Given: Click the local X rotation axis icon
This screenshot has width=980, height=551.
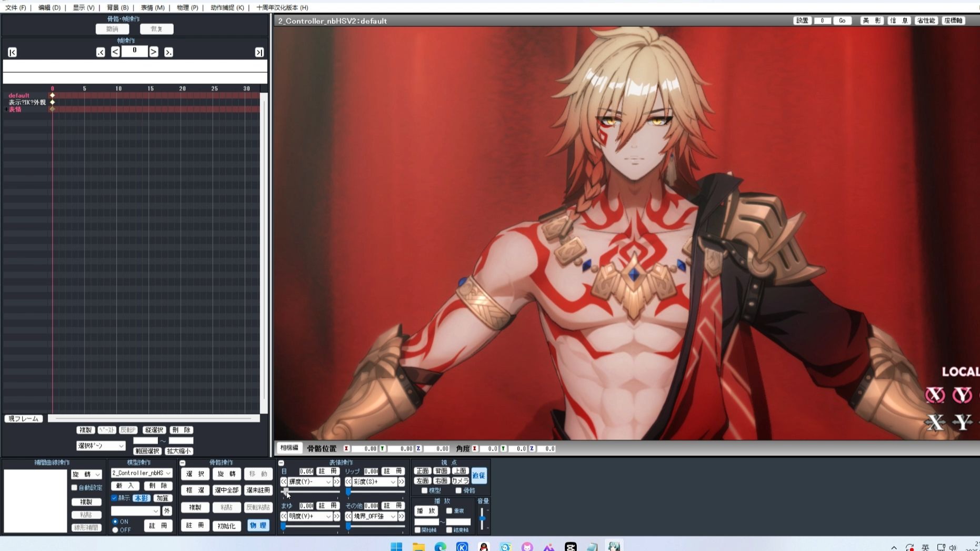Looking at the screenshot, I should pyautogui.click(x=935, y=395).
